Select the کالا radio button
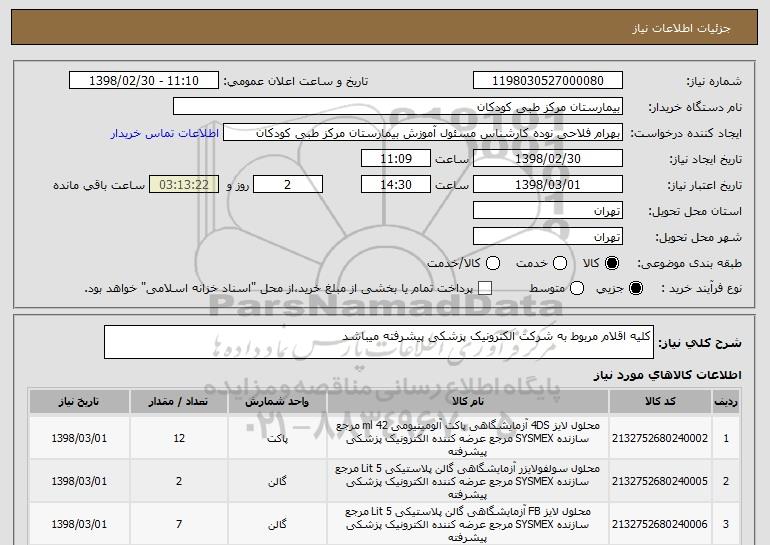This screenshot has width=770, height=545. click(x=612, y=263)
